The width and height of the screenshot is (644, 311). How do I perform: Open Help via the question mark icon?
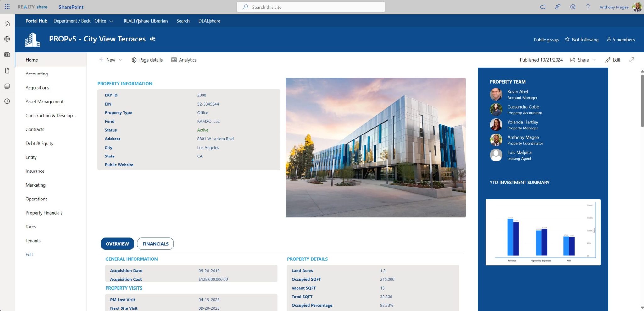pos(588,7)
